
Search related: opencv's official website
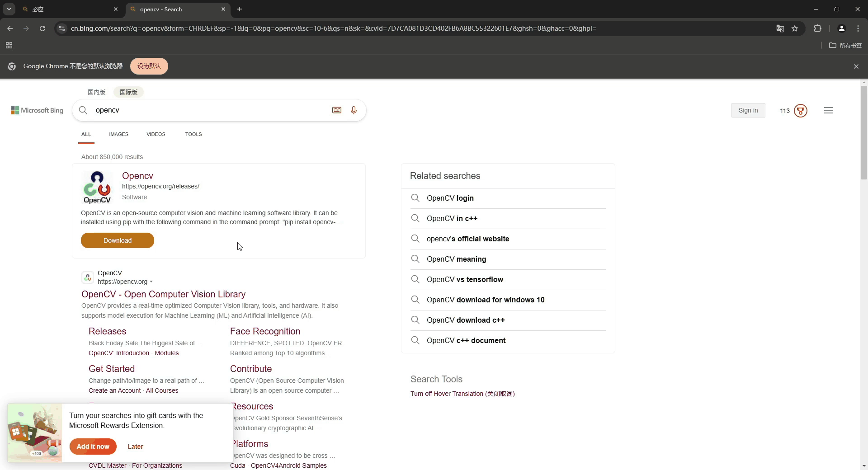coord(468,239)
